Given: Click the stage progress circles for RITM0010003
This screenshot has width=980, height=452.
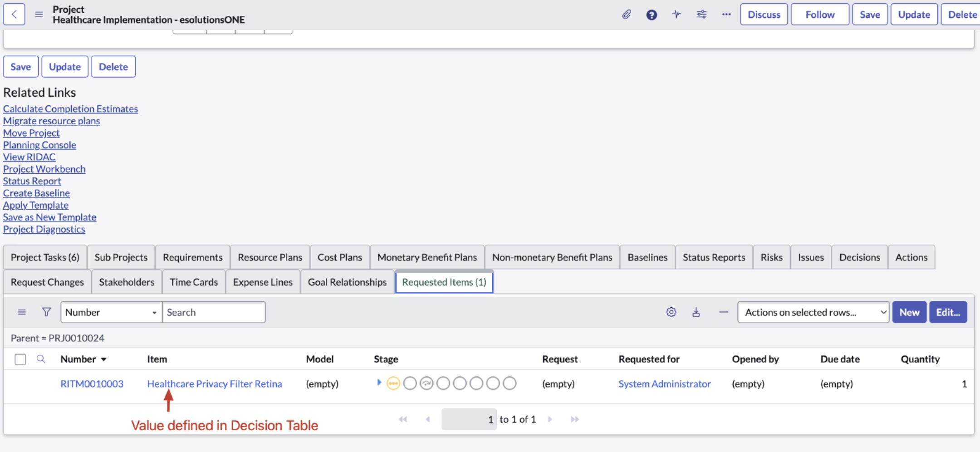Looking at the screenshot, I should (451, 383).
